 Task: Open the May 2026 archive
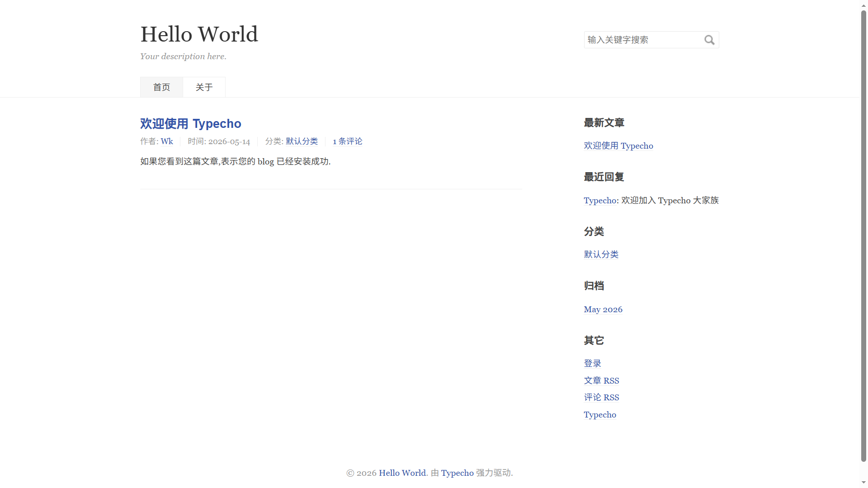coord(603,310)
